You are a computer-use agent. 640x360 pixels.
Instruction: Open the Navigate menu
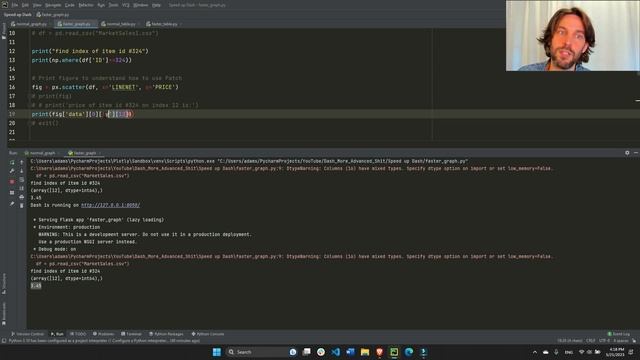tap(53, 5)
